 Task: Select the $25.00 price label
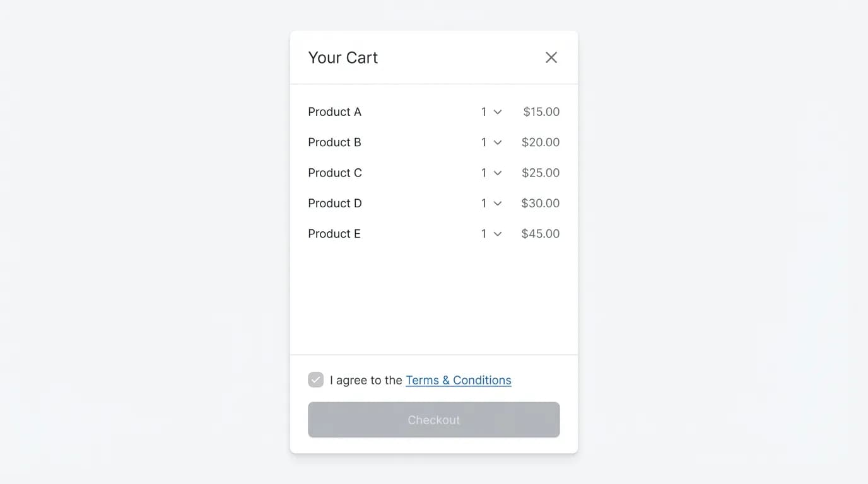(541, 173)
